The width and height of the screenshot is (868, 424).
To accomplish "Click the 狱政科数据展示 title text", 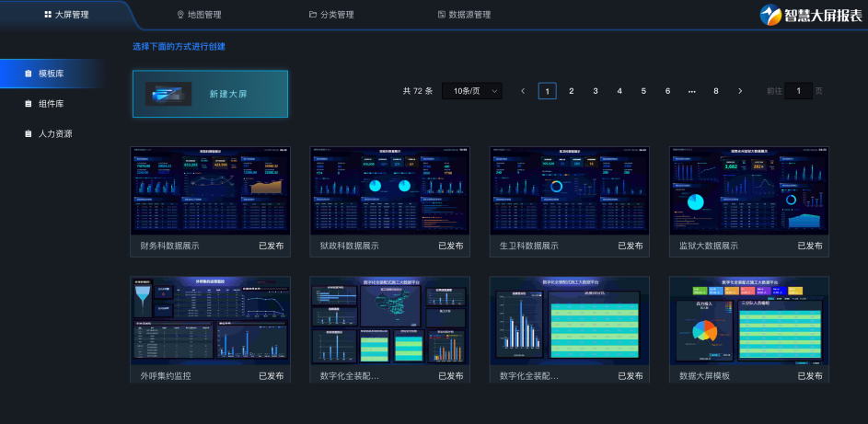I will coord(349,246).
